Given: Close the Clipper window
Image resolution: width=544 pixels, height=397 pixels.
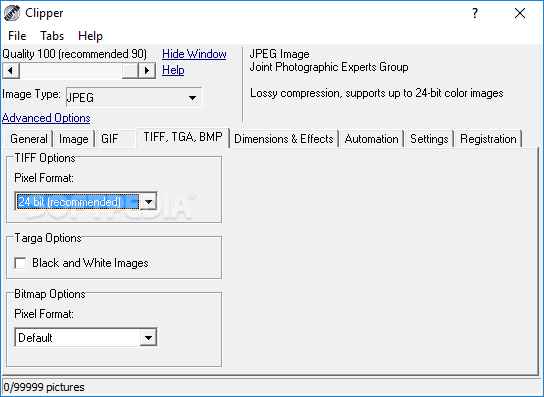Looking at the screenshot, I should click(520, 13).
